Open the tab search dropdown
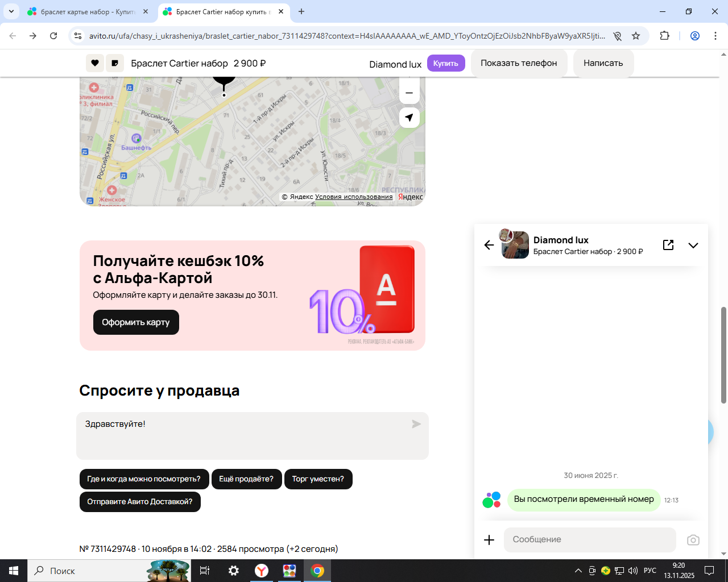Screen dimensions: 728x582 pyautogui.click(x=11, y=11)
